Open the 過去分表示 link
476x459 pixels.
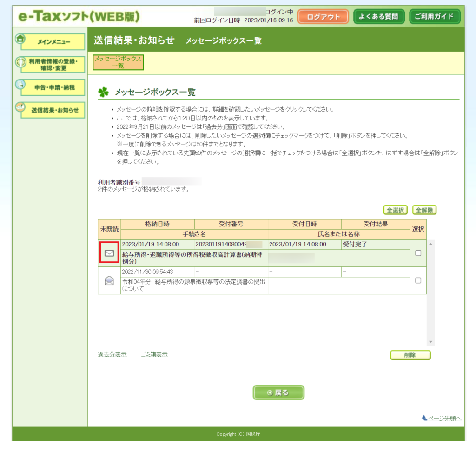click(112, 354)
